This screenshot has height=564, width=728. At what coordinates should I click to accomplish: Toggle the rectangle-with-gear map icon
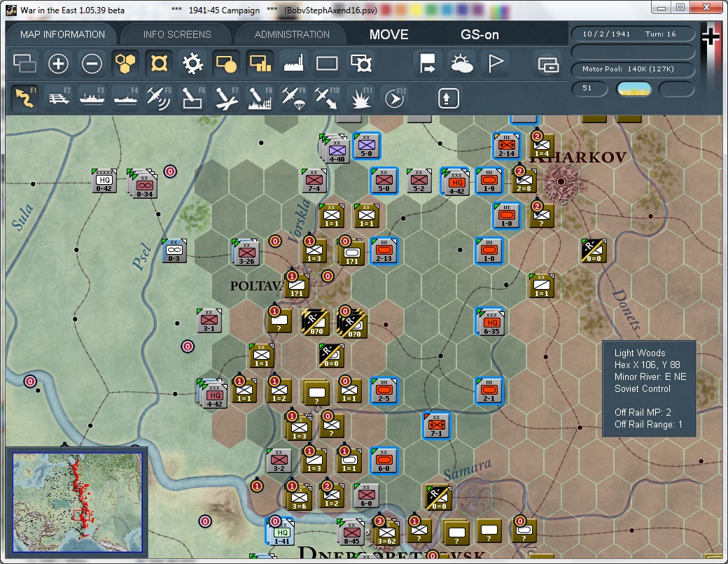[361, 64]
